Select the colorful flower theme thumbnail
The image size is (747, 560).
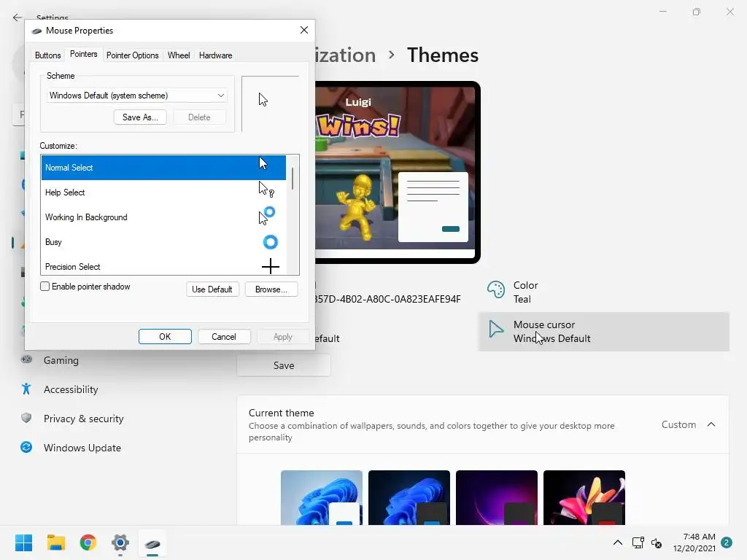point(584,497)
